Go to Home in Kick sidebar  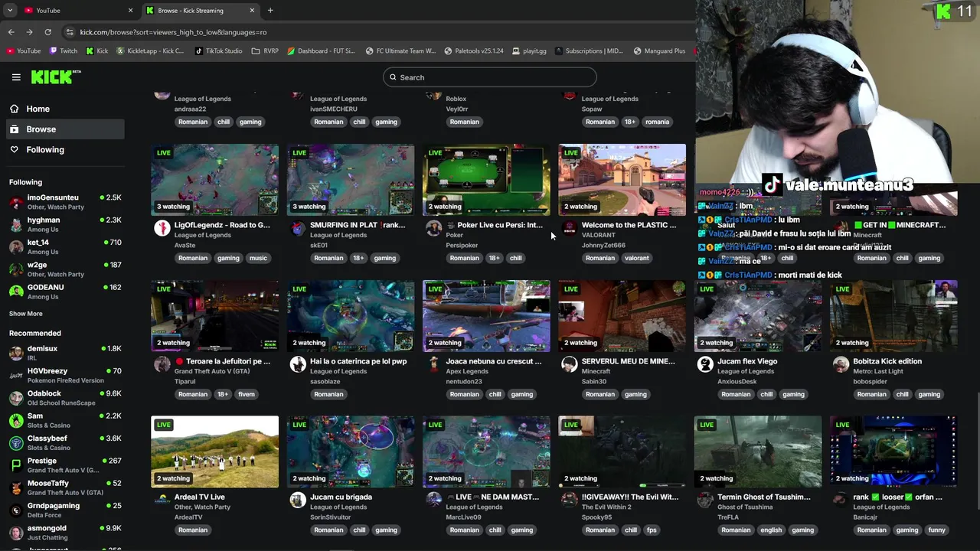[x=64, y=109]
